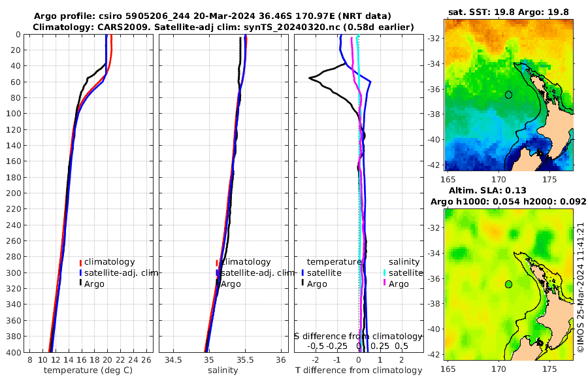Viewport: 588px width, 379px height.
Task: Click the Climatology CARS2009 subtitle line
Action: pyautogui.click(x=223, y=27)
